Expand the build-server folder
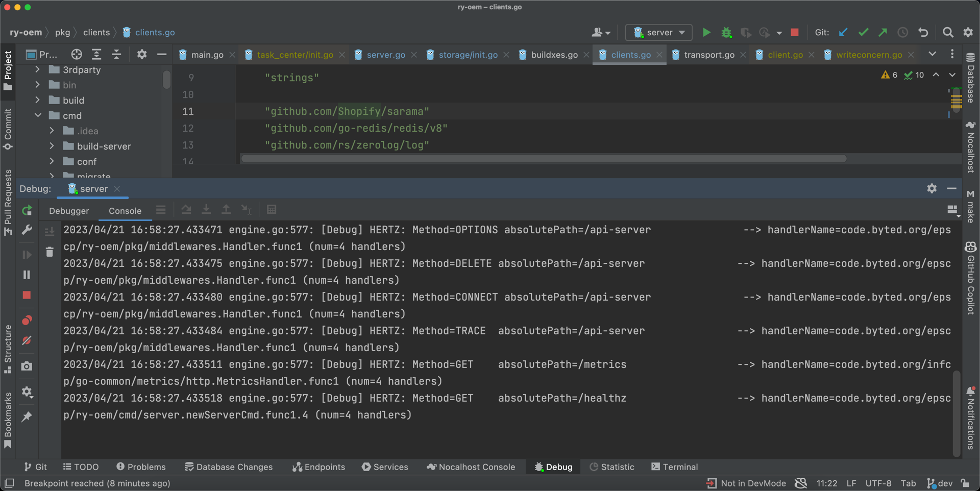Viewport: 980px width, 491px height. (52, 146)
